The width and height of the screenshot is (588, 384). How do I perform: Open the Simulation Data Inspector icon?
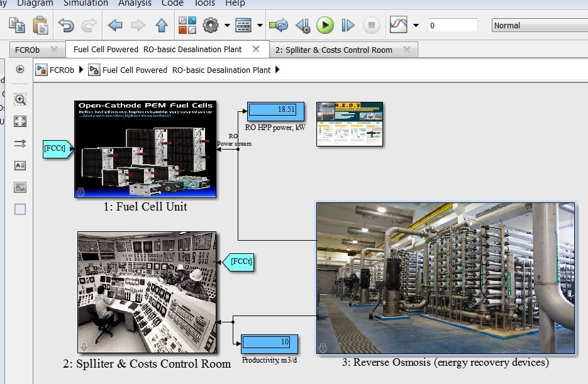[398, 25]
